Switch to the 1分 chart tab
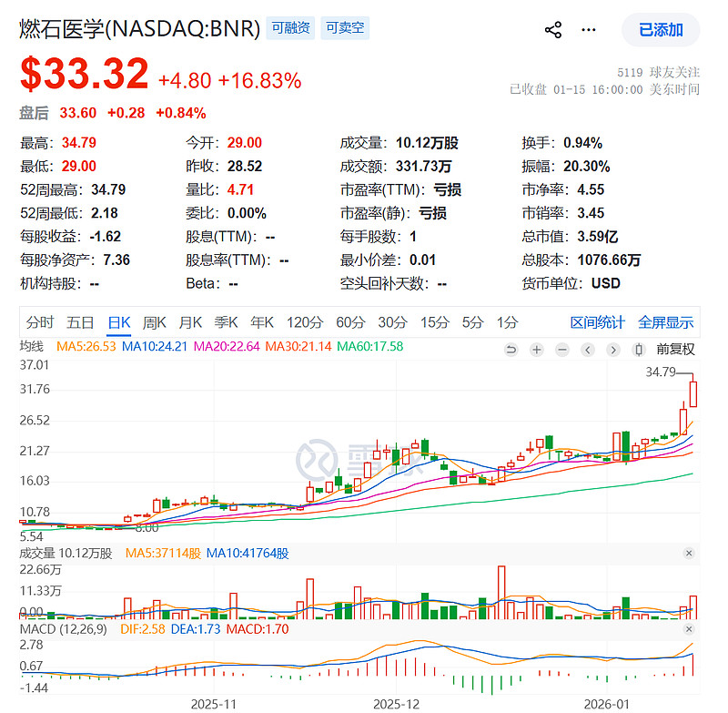 tap(507, 321)
